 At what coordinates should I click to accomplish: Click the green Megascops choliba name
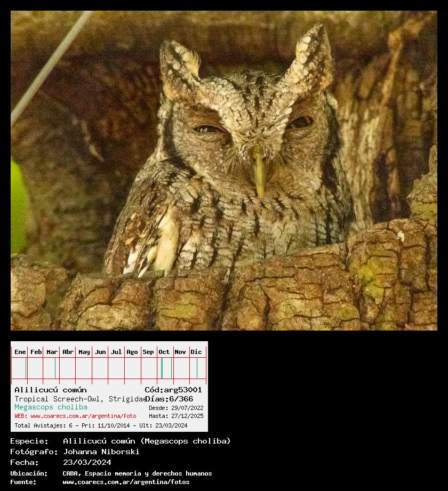pyautogui.click(x=51, y=407)
